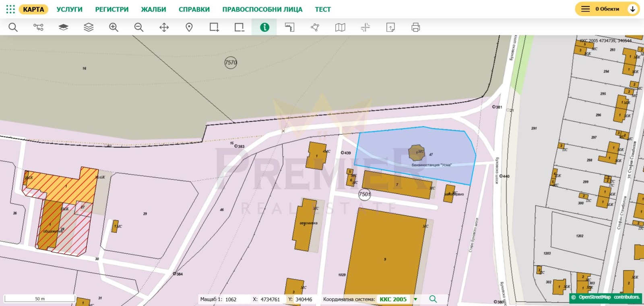The width and height of the screenshot is (644, 306).
Task: Click the printer icon to print map
Action: click(416, 27)
